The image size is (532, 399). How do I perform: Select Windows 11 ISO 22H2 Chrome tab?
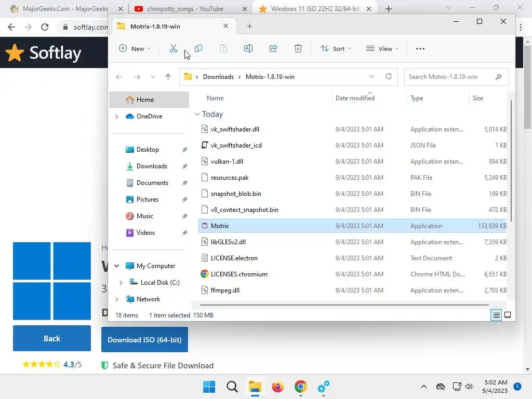[315, 9]
